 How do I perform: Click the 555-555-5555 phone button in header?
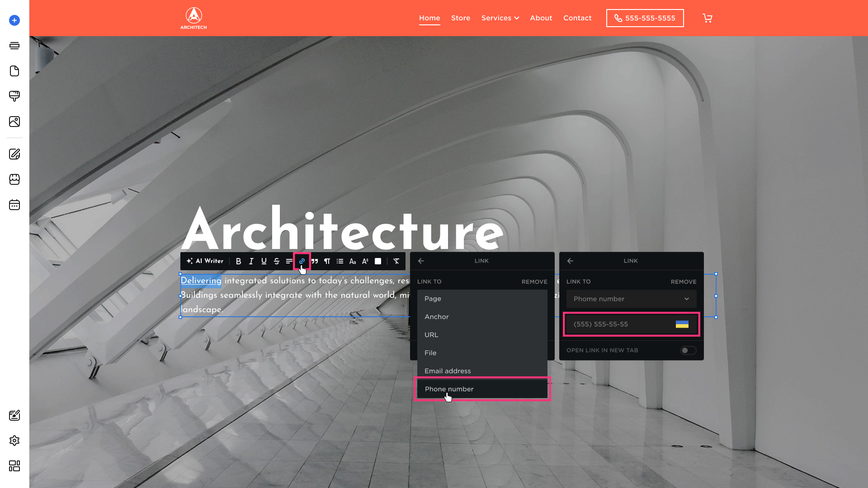coord(645,18)
